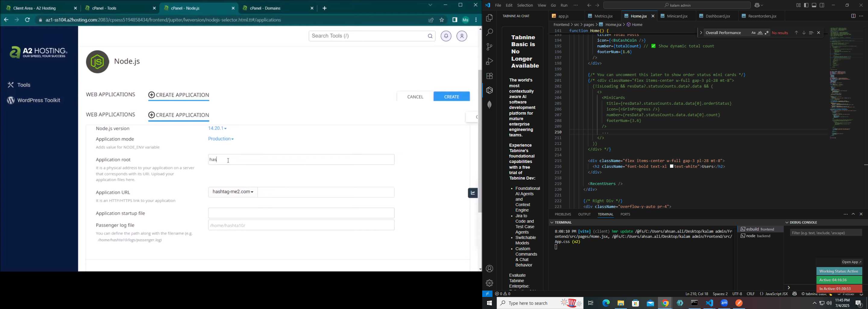Switch to PROBLEMS panel tab
Viewport: 868px width, 309px height.
pyautogui.click(x=563, y=215)
